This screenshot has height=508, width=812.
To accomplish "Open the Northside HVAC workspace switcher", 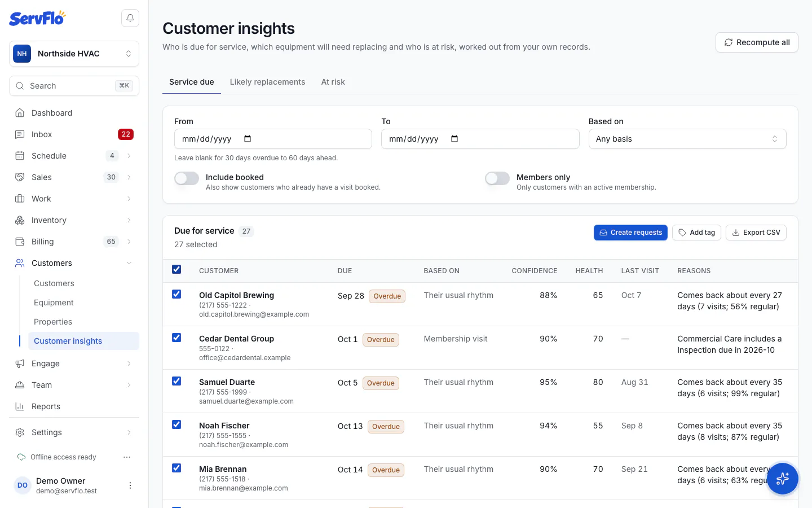I will [x=74, y=54].
